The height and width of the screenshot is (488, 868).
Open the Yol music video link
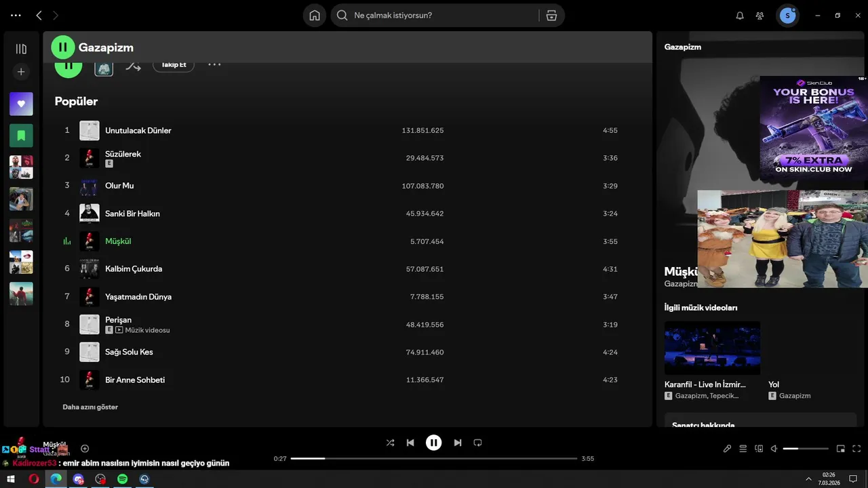click(x=774, y=384)
